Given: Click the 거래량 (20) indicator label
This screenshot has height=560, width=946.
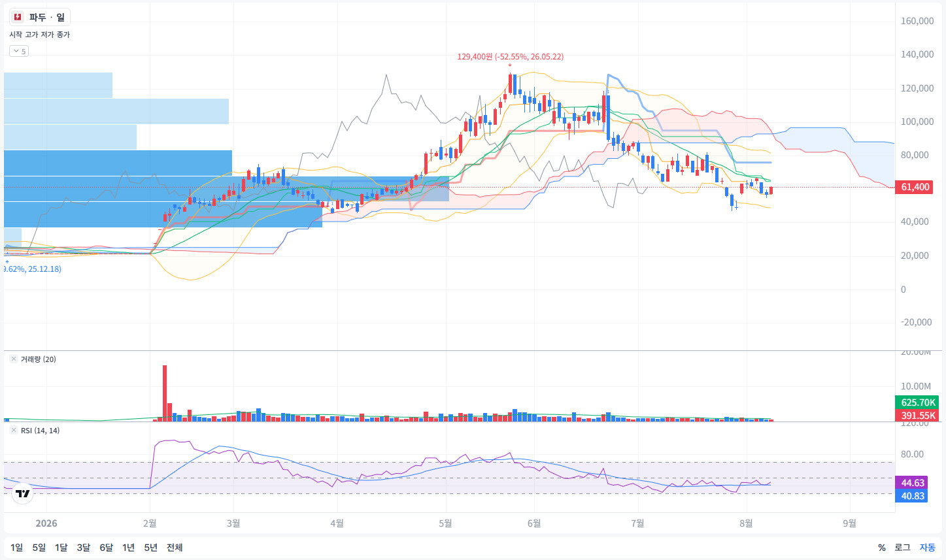Looking at the screenshot, I should 38,359.
